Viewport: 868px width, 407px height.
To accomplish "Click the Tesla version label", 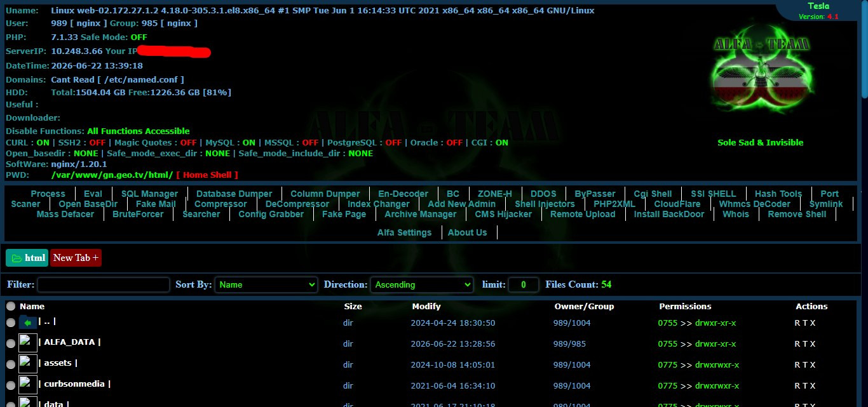I will click(818, 6).
